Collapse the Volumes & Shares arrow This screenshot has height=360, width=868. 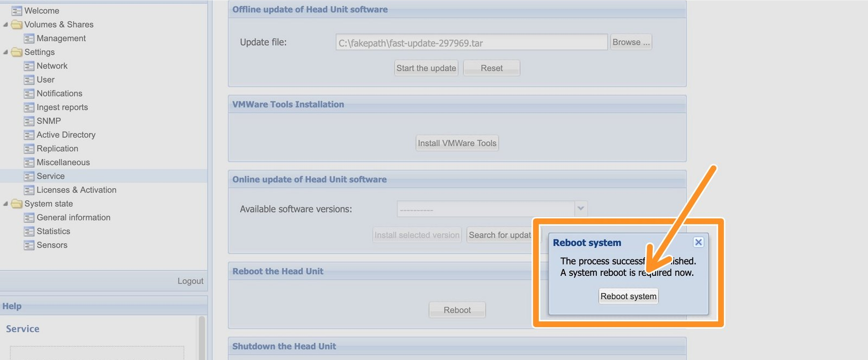click(x=5, y=24)
